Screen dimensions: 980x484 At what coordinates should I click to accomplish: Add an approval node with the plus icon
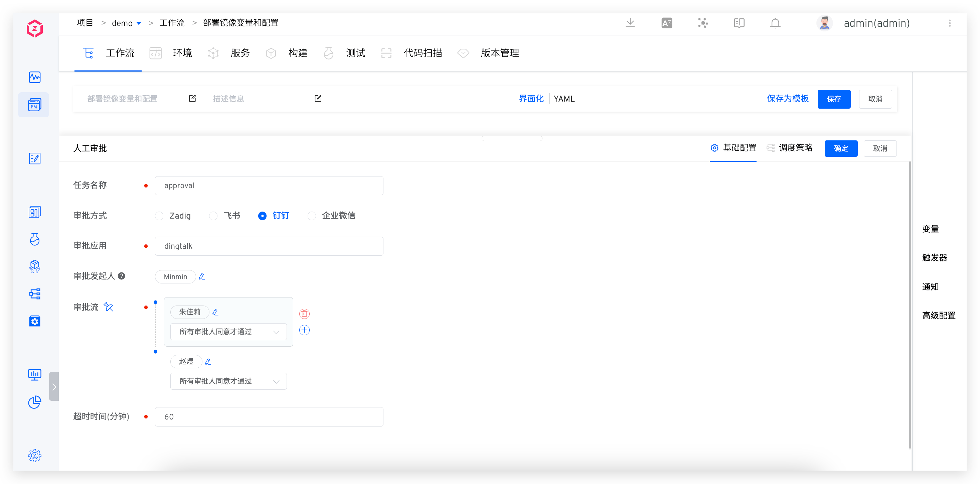[x=304, y=330]
